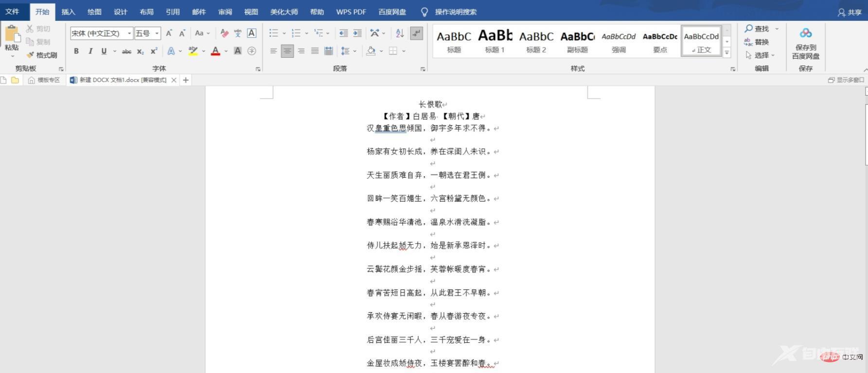Click the clear formatting eraser icon
Viewport: 868px width, 373px height.
click(224, 33)
